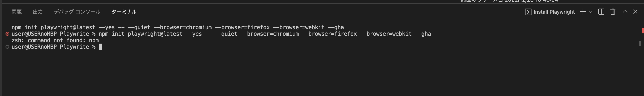Split the terminal using the split icon
The width and height of the screenshot is (644, 96).
click(x=601, y=12)
